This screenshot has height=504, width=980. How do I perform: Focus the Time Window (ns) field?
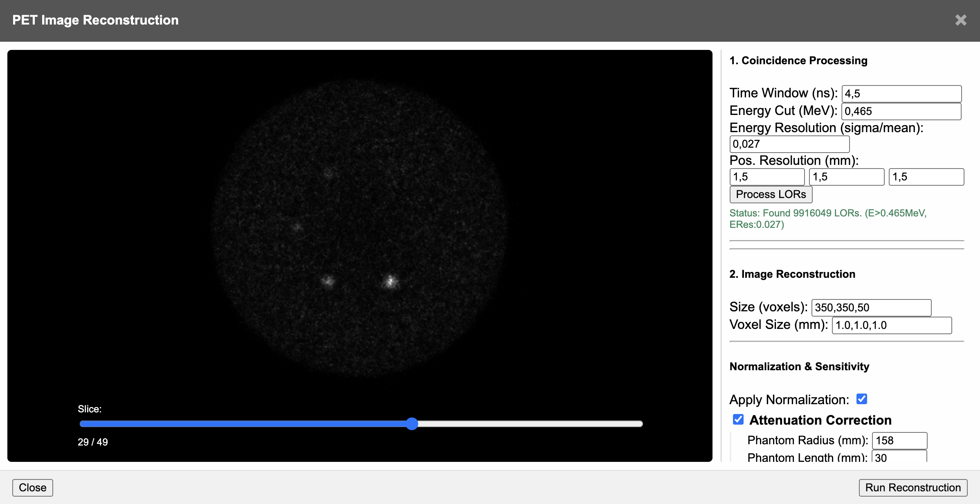tap(901, 94)
